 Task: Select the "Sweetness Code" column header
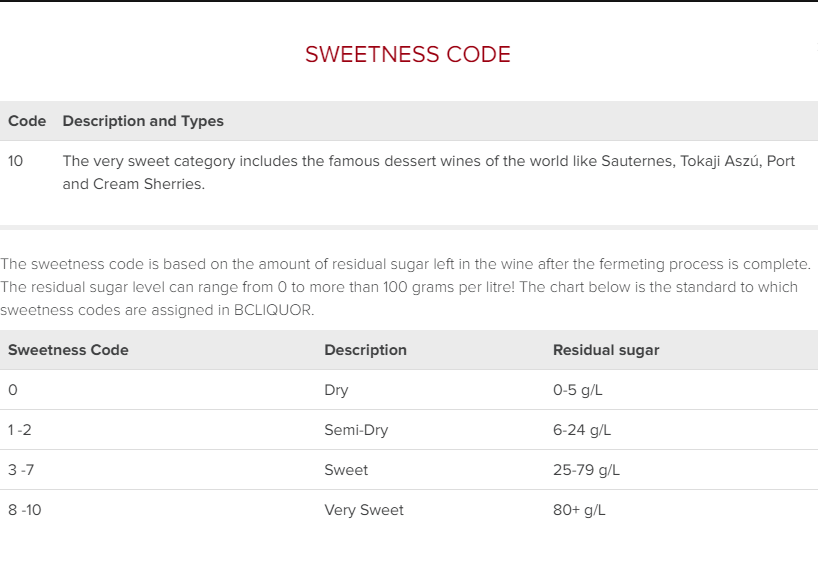[68, 350]
